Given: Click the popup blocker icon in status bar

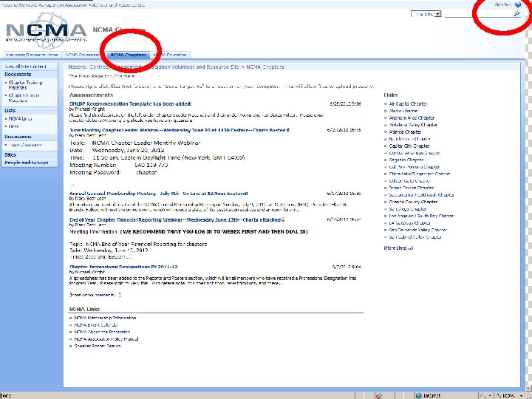Looking at the screenshot, I should [x=379, y=395].
